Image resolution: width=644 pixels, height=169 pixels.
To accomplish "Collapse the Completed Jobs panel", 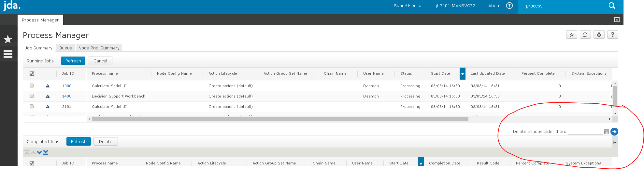I will (615, 142).
